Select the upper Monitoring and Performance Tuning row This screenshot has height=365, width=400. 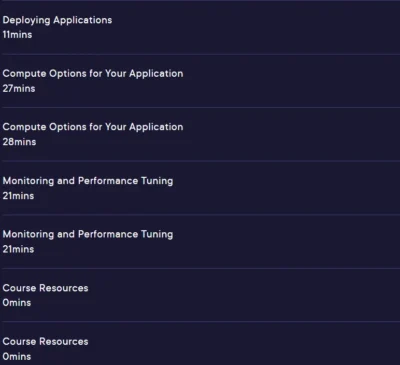[200, 188]
